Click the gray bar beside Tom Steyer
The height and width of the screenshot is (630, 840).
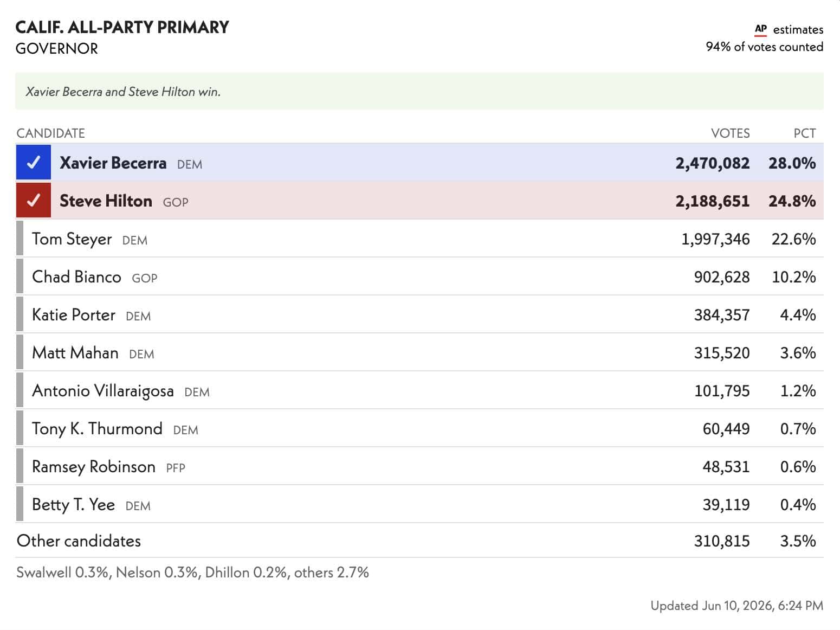point(20,238)
